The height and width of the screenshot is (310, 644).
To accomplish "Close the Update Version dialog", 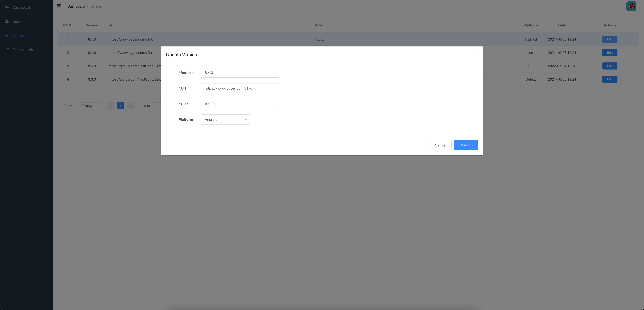I will click(x=476, y=54).
